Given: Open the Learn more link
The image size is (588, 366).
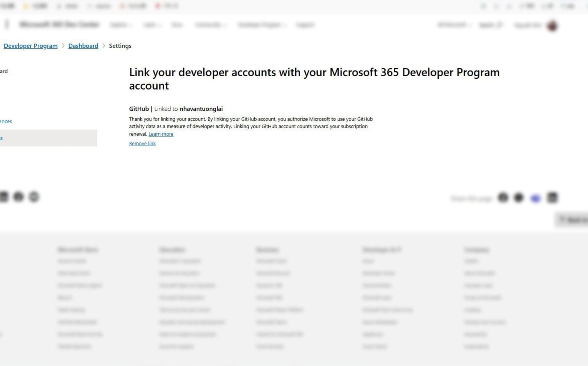Looking at the screenshot, I should pyautogui.click(x=161, y=134).
